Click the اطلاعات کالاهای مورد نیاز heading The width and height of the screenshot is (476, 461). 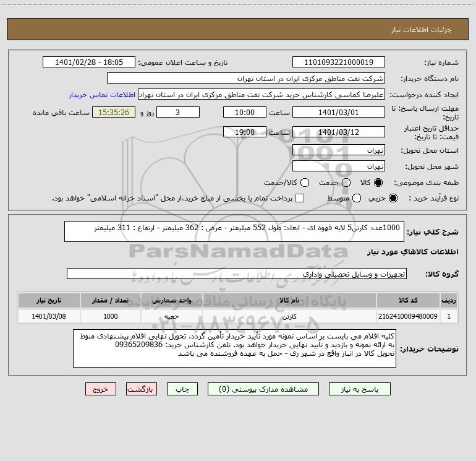click(x=413, y=252)
